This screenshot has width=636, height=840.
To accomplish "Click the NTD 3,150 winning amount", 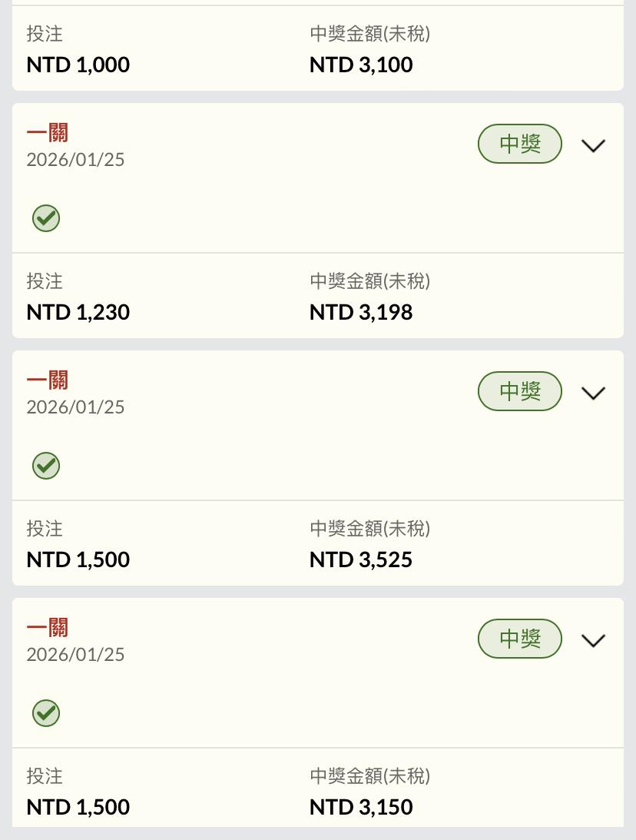I will click(361, 807).
